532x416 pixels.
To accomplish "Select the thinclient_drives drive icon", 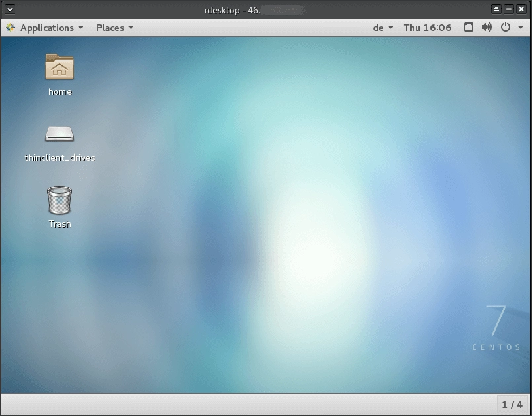I will point(59,134).
